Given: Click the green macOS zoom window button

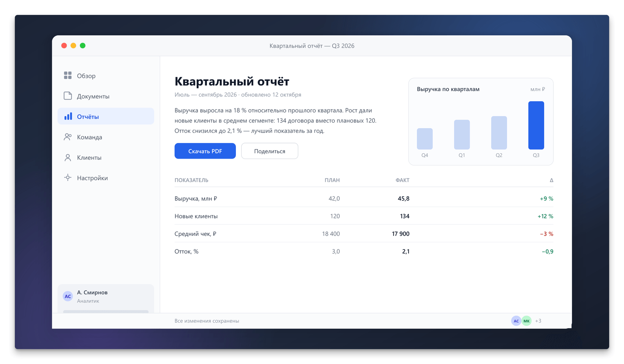Looking at the screenshot, I should (83, 46).
